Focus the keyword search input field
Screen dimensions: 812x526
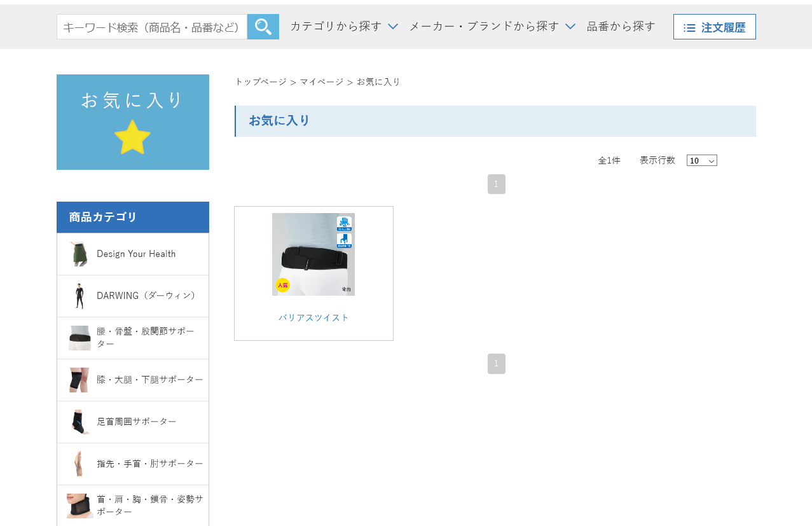(x=152, y=27)
